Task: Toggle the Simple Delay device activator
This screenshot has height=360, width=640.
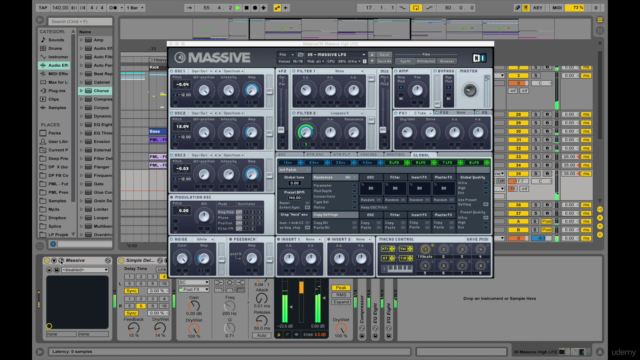Action: 121,260
